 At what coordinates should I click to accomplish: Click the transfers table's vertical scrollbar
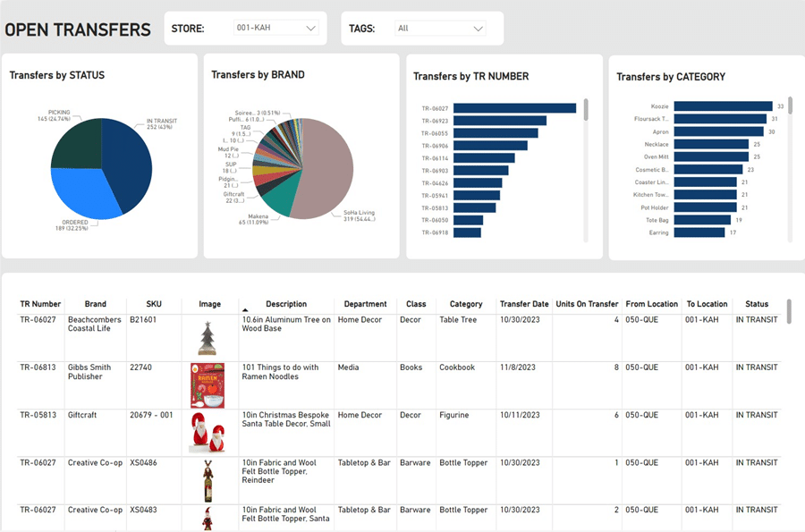tap(789, 311)
